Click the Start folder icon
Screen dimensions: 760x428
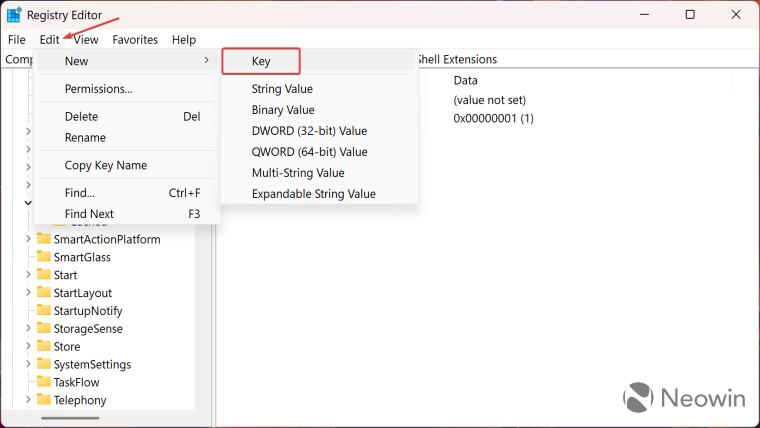pos(44,274)
